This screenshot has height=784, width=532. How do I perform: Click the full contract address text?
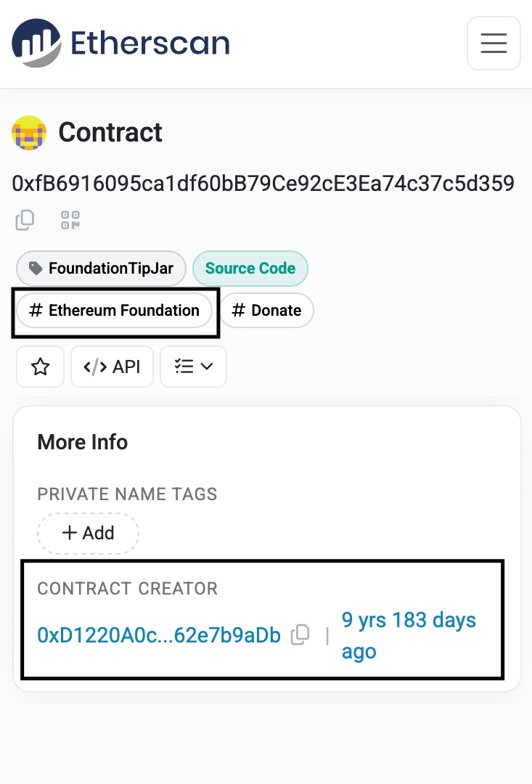[x=264, y=184]
